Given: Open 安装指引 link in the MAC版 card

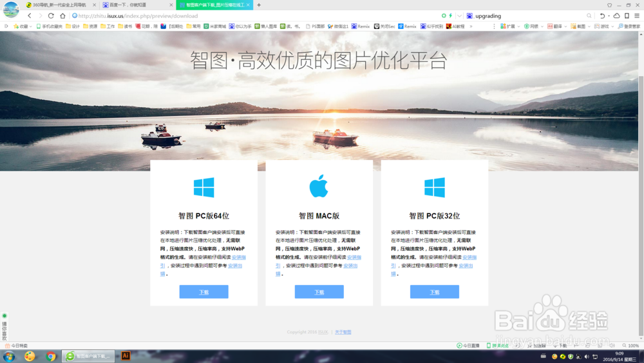Looking at the screenshot, I should (354, 257).
